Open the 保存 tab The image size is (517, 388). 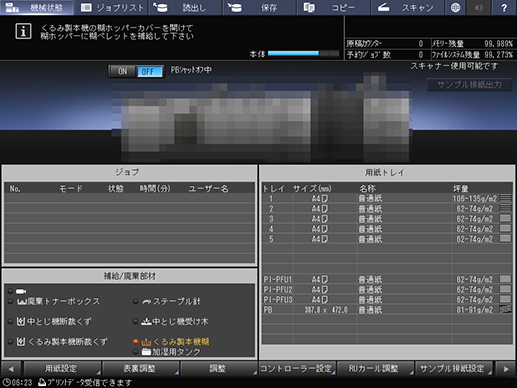click(x=259, y=7)
